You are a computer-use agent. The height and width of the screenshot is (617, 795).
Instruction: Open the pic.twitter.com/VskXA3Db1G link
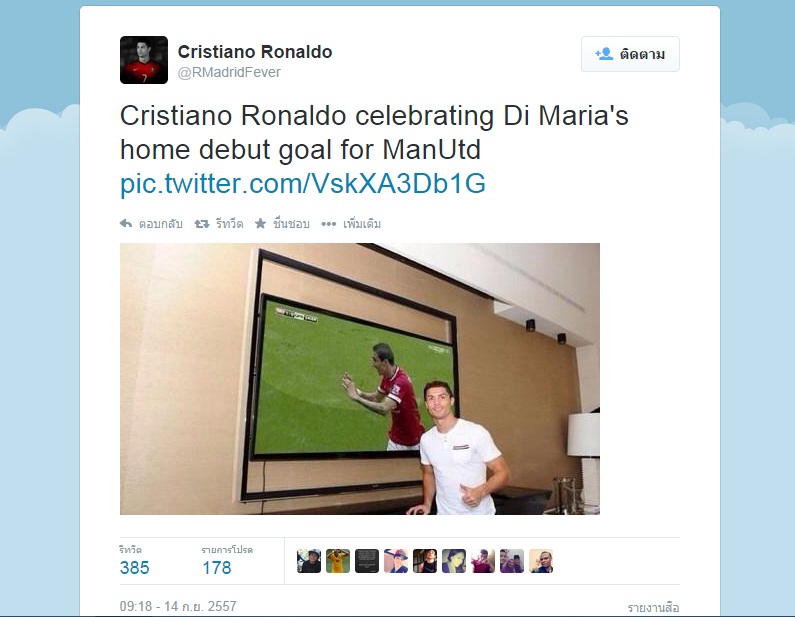click(x=303, y=184)
